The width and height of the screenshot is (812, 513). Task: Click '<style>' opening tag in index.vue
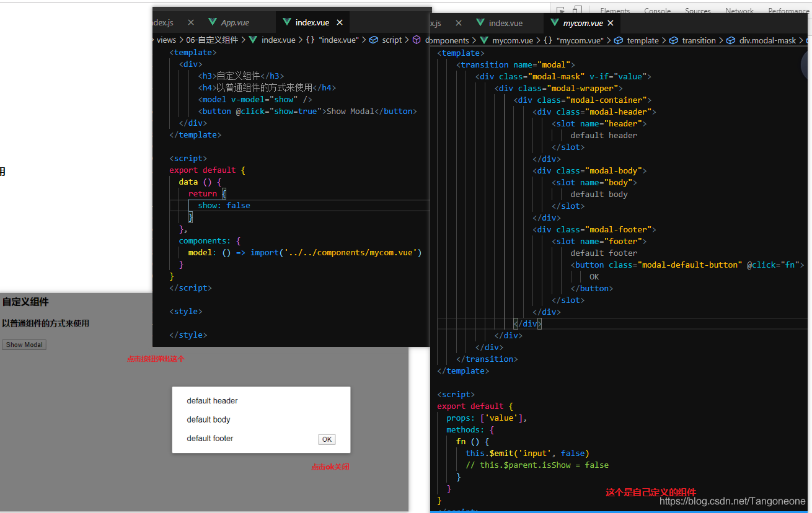tap(186, 311)
